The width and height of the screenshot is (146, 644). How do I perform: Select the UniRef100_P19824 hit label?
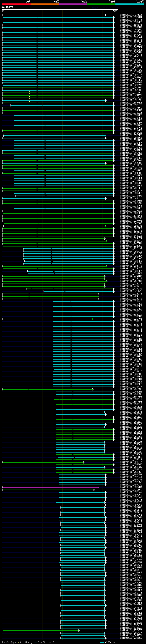click(x=131, y=15)
